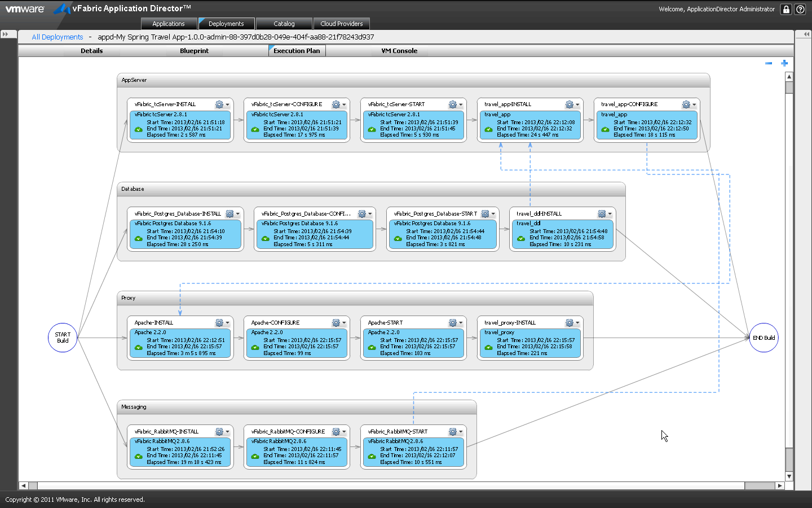Image resolution: width=812 pixels, height=508 pixels.
Task: Open gear menu on Apache-START task
Action: click(x=453, y=323)
